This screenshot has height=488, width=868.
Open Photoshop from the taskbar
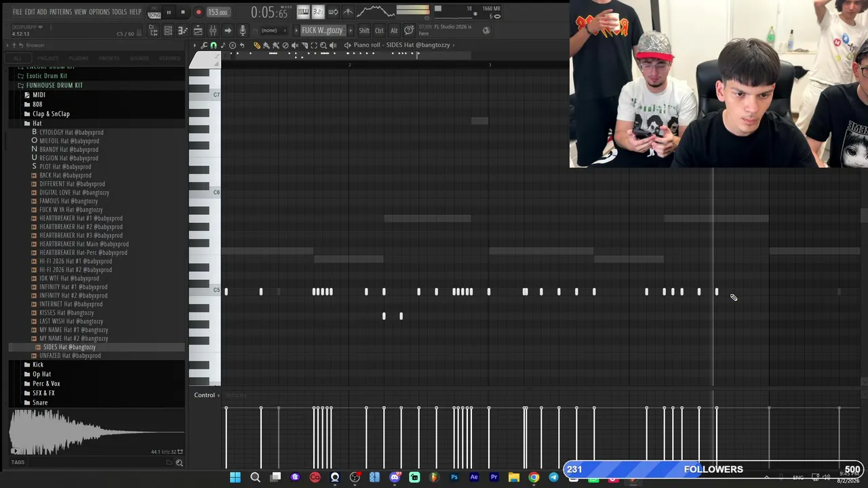tap(454, 478)
